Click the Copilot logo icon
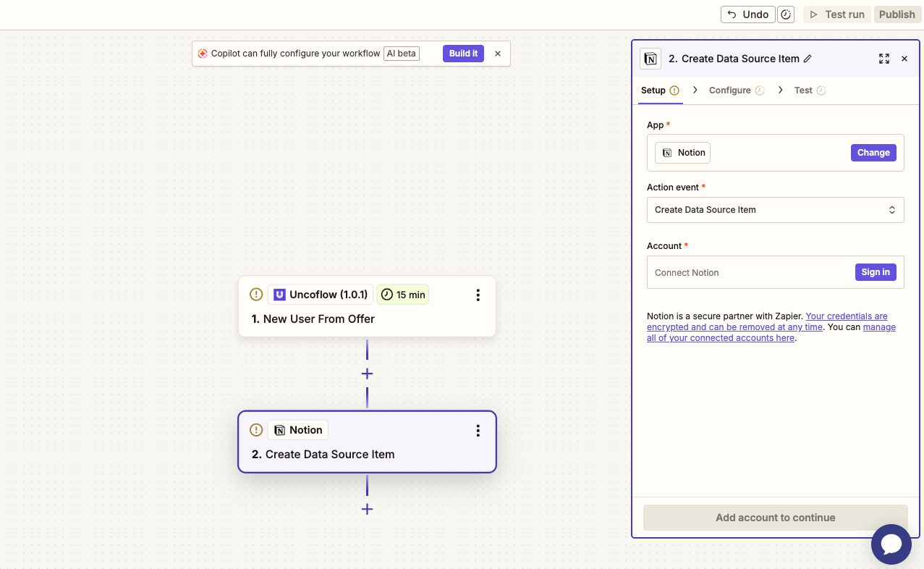The image size is (924, 569). tap(203, 54)
